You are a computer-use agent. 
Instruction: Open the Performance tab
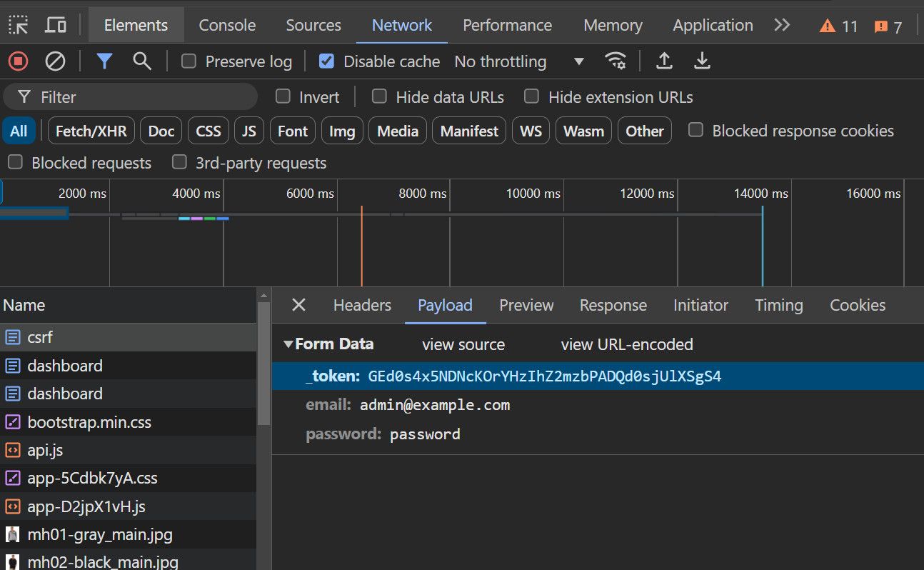coord(507,25)
